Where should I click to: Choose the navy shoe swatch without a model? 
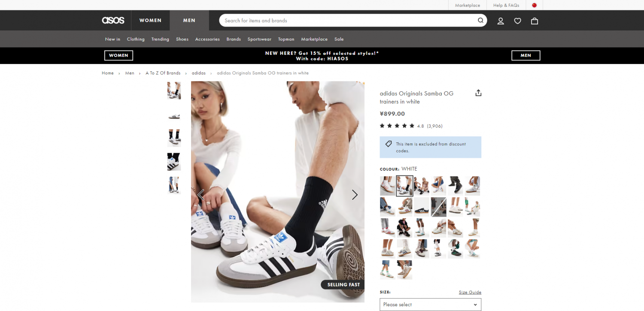click(422, 207)
